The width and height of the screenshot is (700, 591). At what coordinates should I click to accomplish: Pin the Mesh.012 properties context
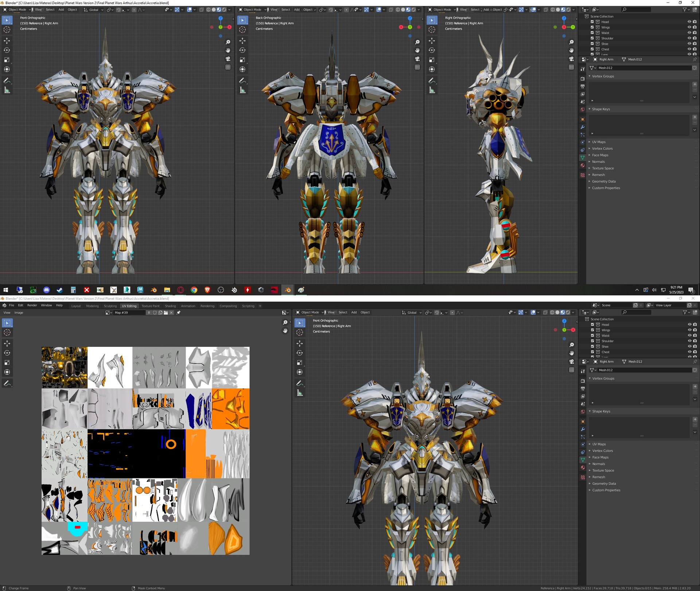click(695, 59)
